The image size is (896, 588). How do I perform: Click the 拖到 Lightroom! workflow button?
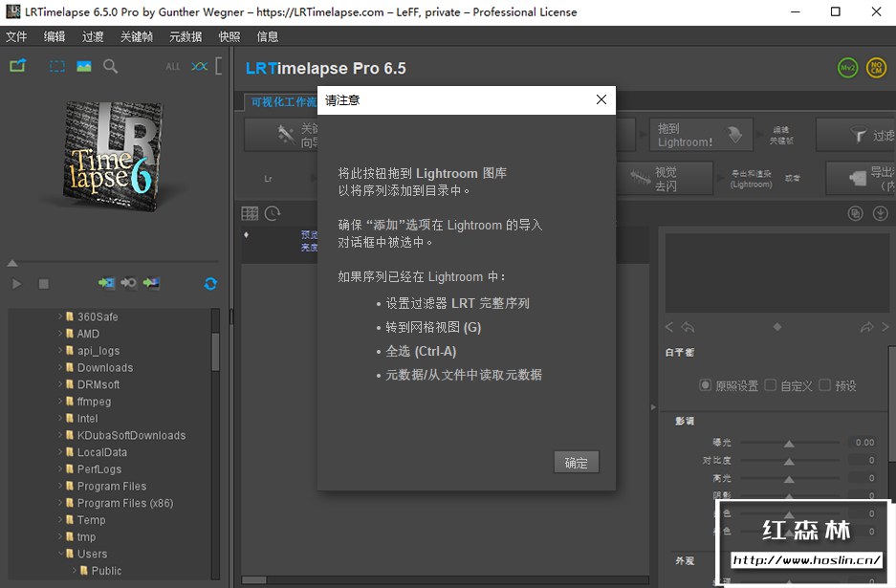[x=701, y=135]
